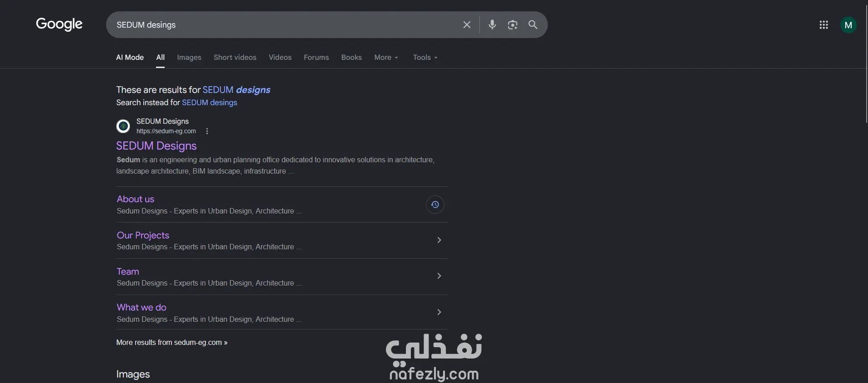This screenshot has width=868, height=383.
Task: Switch to Forums tab
Action: tap(316, 58)
